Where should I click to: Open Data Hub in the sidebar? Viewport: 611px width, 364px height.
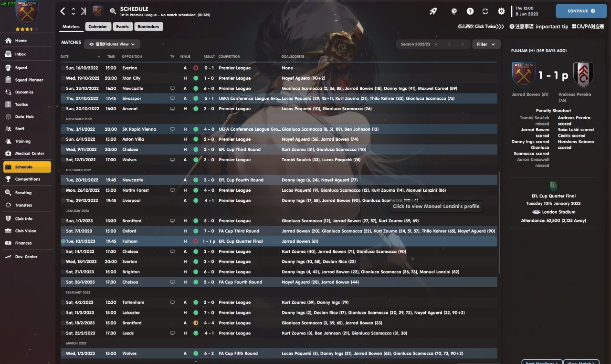tap(26, 116)
